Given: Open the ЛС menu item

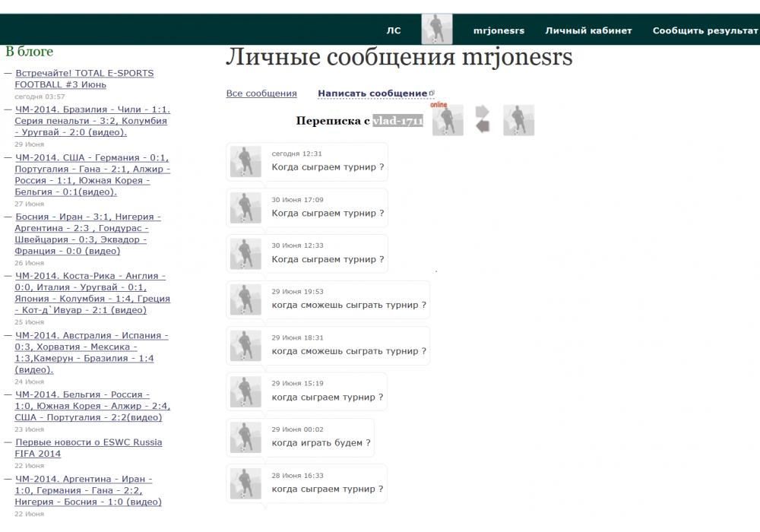Looking at the screenshot, I should point(393,31).
